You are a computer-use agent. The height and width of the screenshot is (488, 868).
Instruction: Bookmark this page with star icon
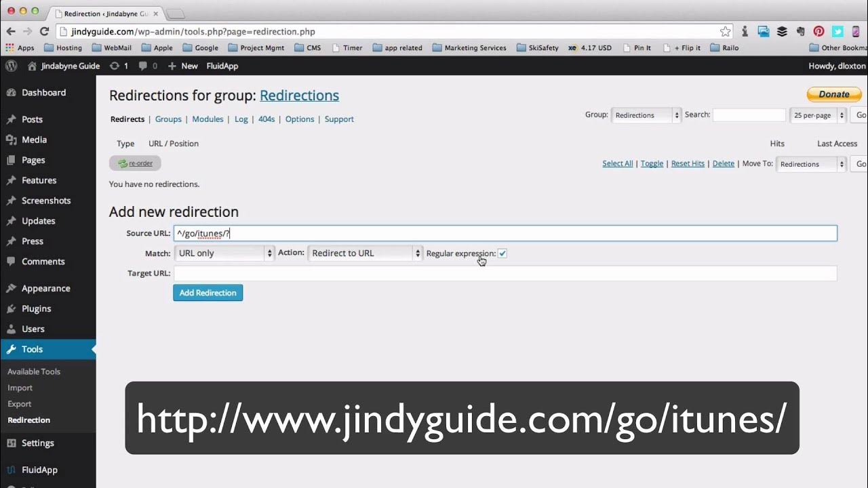point(726,31)
